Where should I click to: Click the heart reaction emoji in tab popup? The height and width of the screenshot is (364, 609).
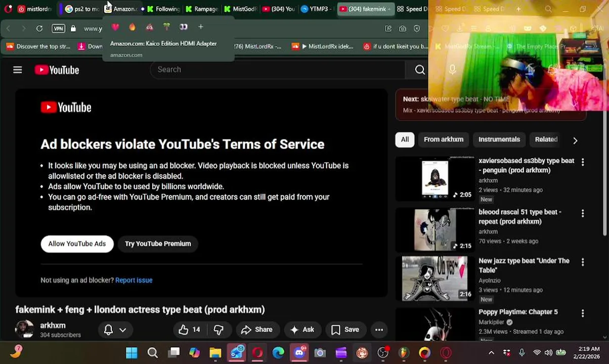point(115,27)
